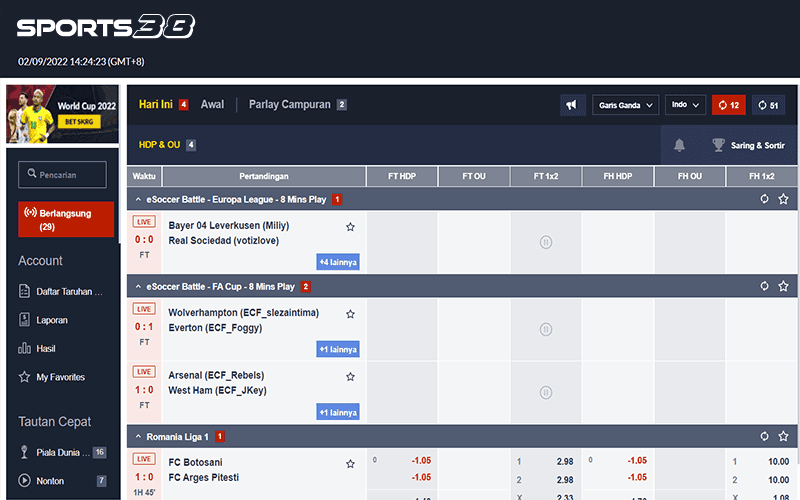Favorite the Europa League league header

tap(783, 199)
